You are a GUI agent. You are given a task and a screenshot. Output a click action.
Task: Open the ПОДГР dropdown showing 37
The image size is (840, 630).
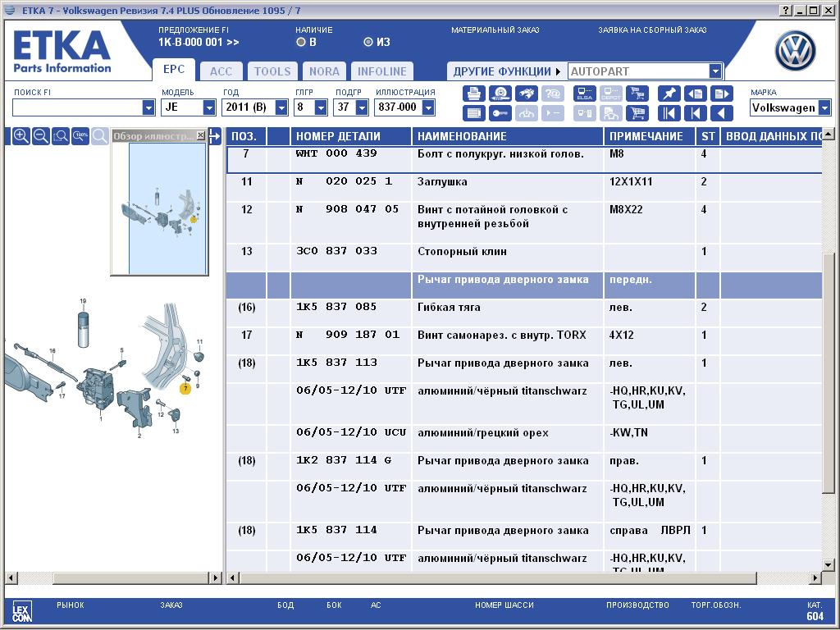(x=362, y=107)
